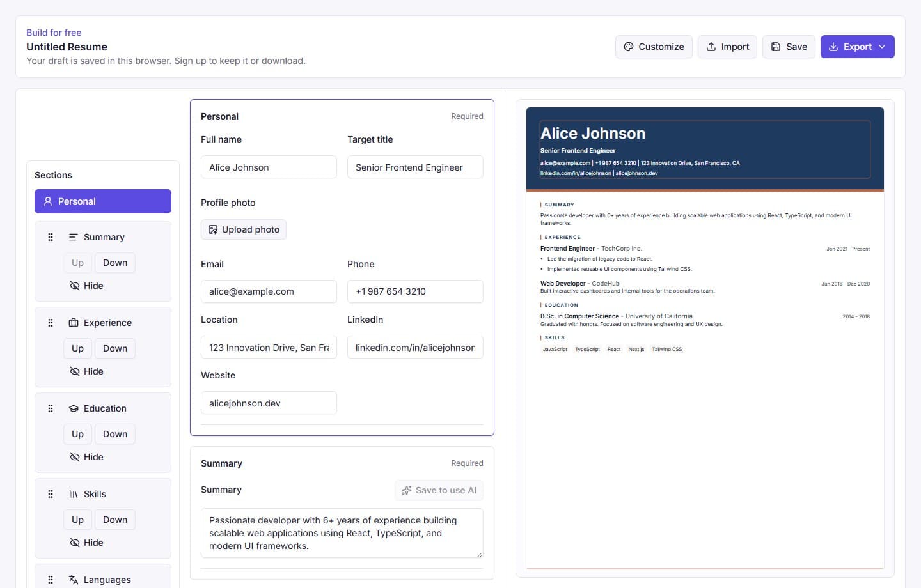Open the Skills section in sidebar
Screen dimensions: 921x588
(95, 494)
